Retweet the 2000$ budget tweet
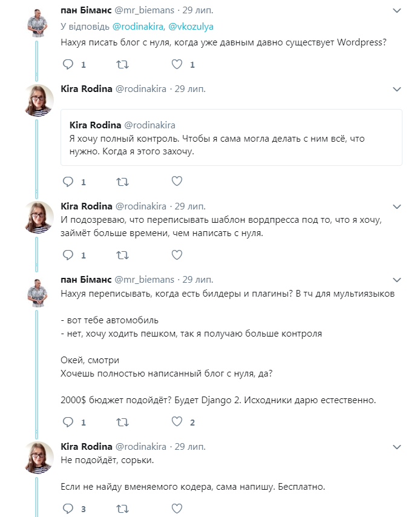This screenshot has width=420, height=517. [122, 422]
